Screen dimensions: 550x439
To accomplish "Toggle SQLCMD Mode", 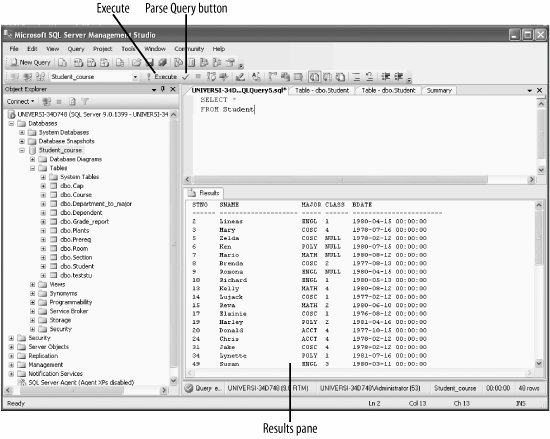I will pyautogui.click(x=299, y=76).
